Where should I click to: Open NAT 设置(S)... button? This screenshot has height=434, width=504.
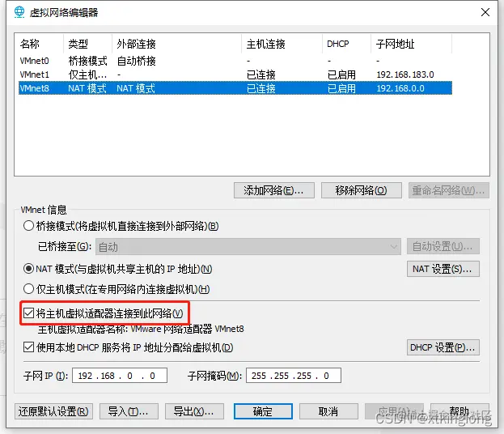pos(443,269)
